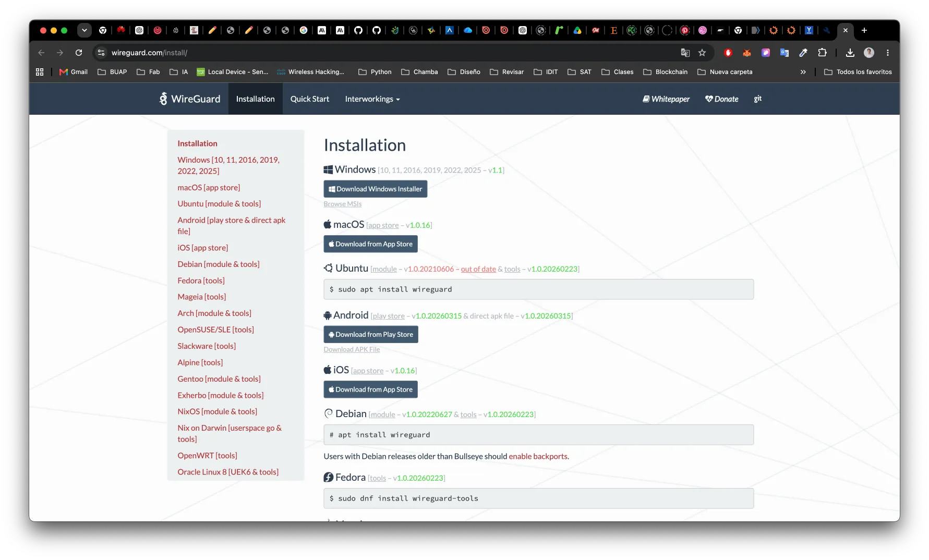929x560 pixels.
Task: Expand the Interworkings dropdown menu
Action: point(372,99)
